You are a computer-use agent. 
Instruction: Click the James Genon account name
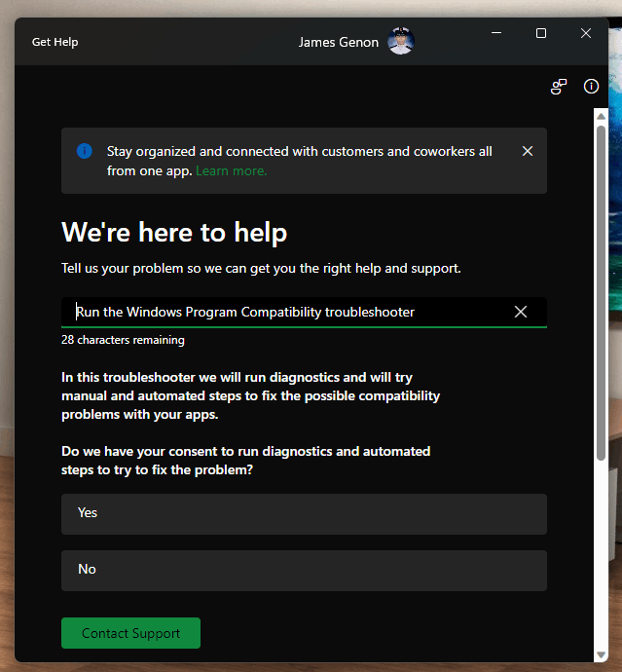click(339, 42)
